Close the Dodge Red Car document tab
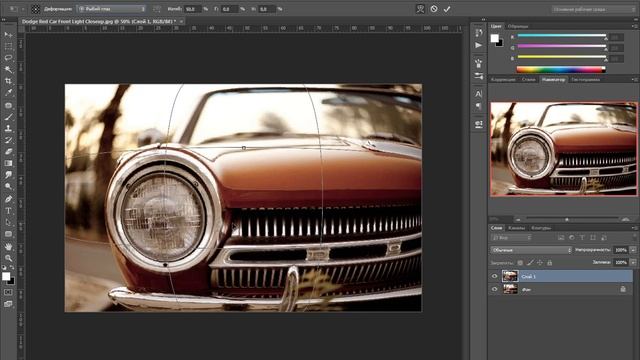Screen dimensions: 640x360 [181, 21]
